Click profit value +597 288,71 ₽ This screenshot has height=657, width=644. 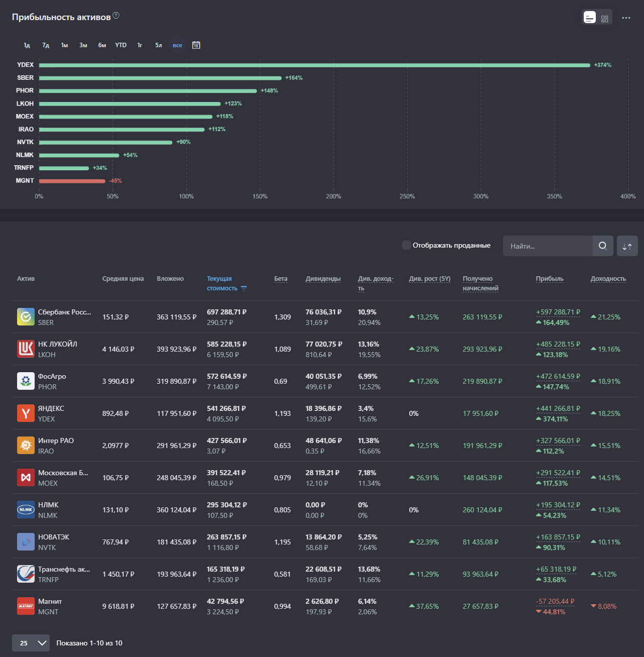point(558,312)
